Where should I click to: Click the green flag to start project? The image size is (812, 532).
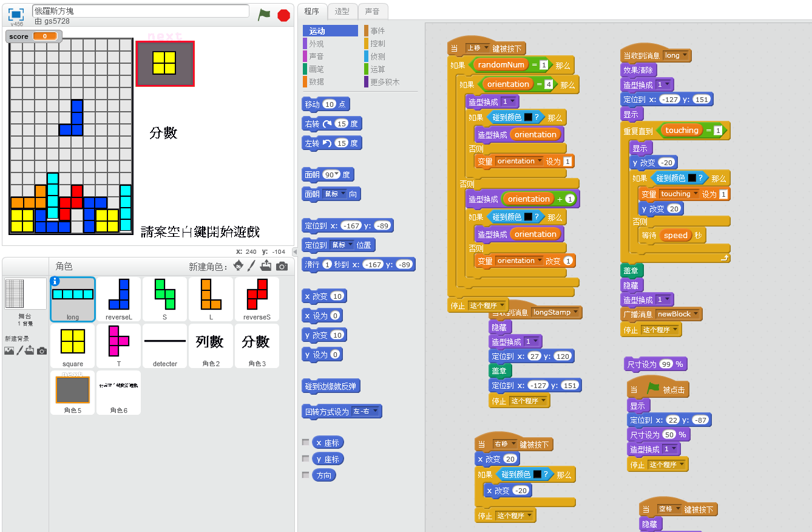264,15
